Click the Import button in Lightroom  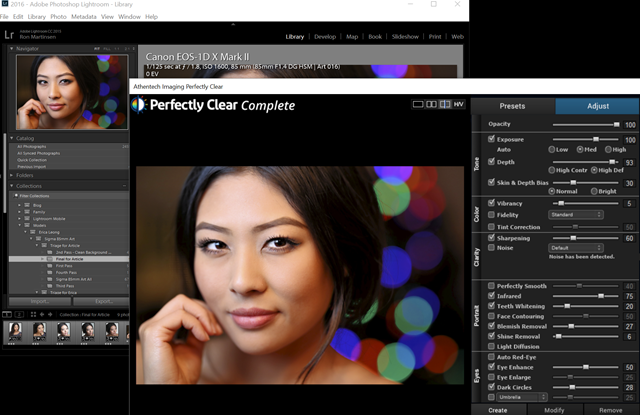point(40,301)
